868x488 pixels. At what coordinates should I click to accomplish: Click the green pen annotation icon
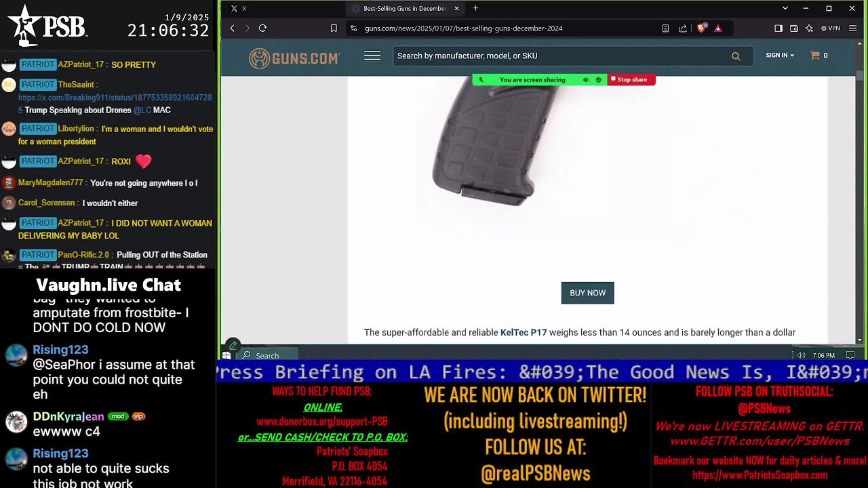(233, 346)
